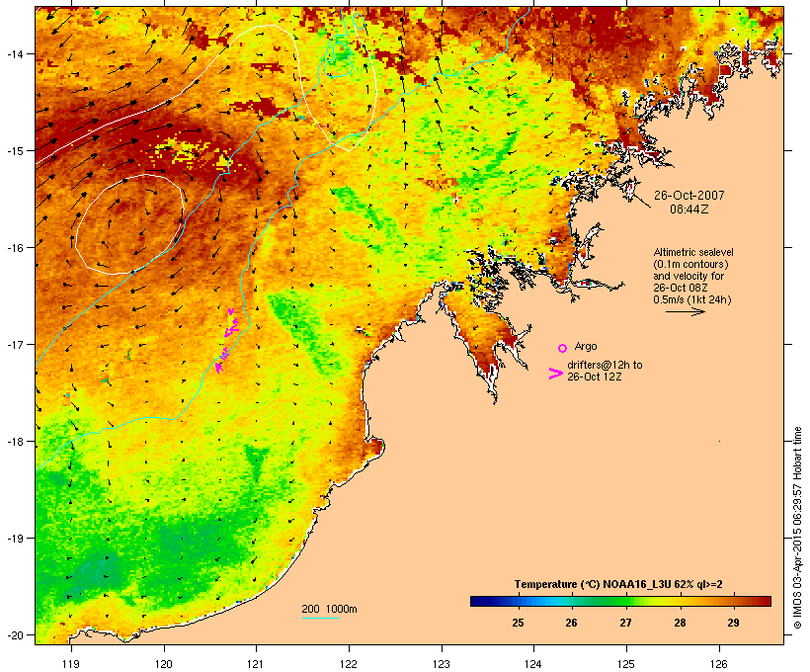This screenshot has width=810, height=672.
Task: Click the latitude axis label -20
Action: tap(14, 634)
